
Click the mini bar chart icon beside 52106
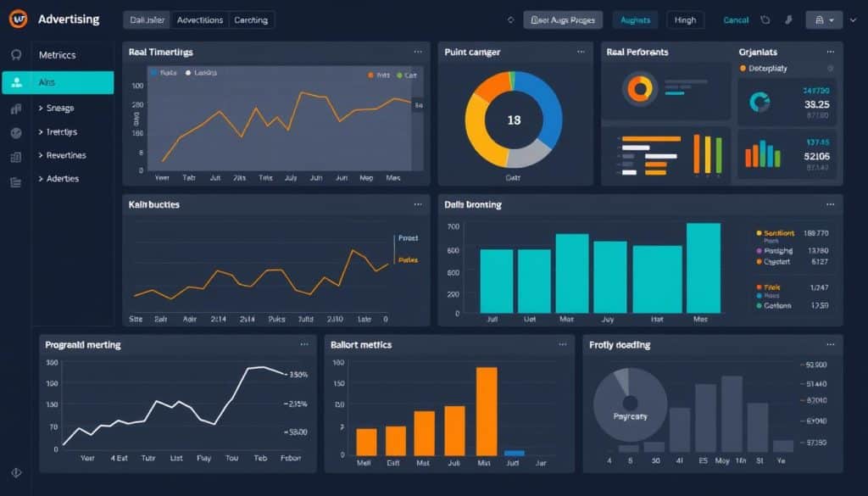[x=763, y=153]
